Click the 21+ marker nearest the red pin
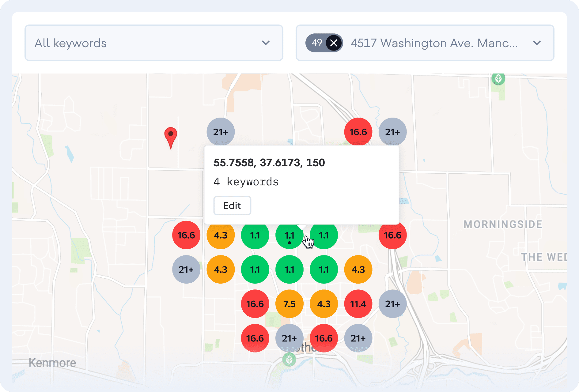The height and width of the screenshot is (392, 579). tap(221, 132)
